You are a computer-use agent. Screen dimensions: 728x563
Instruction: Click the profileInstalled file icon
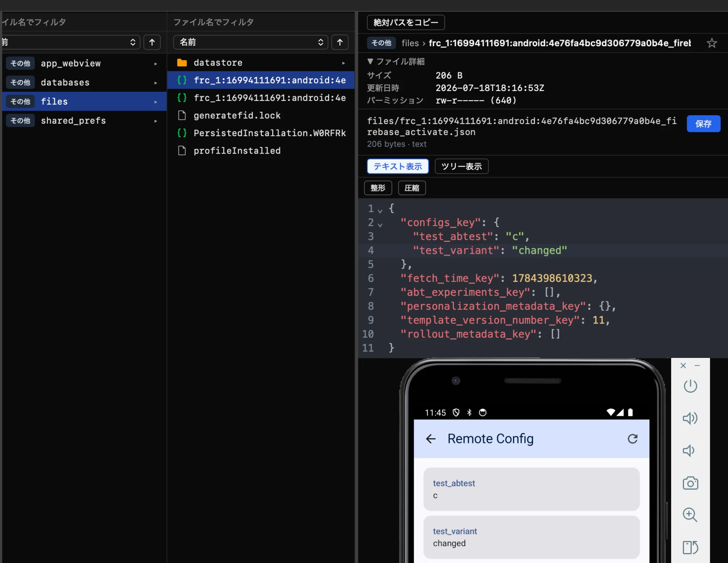[182, 150]
